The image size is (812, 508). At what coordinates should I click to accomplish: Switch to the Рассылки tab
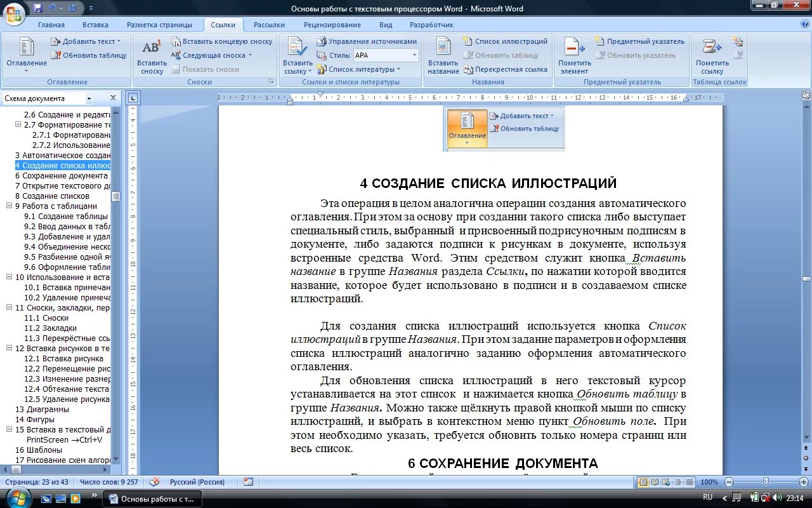[x=269, y=25]
